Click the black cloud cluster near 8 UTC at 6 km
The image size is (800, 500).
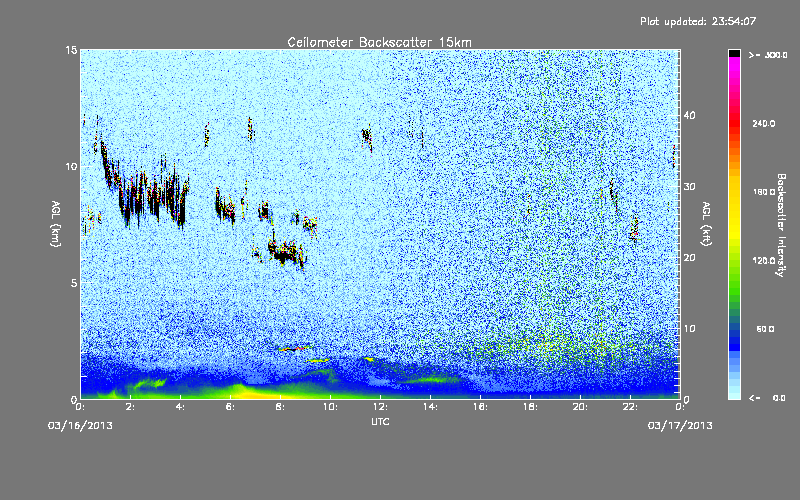tap(287, 253)
